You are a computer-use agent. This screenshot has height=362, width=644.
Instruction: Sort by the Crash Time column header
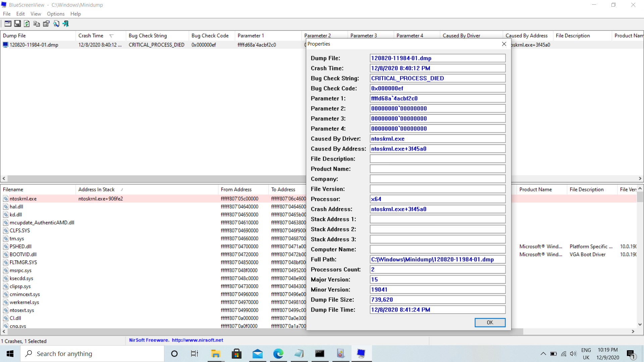point(101,36)
